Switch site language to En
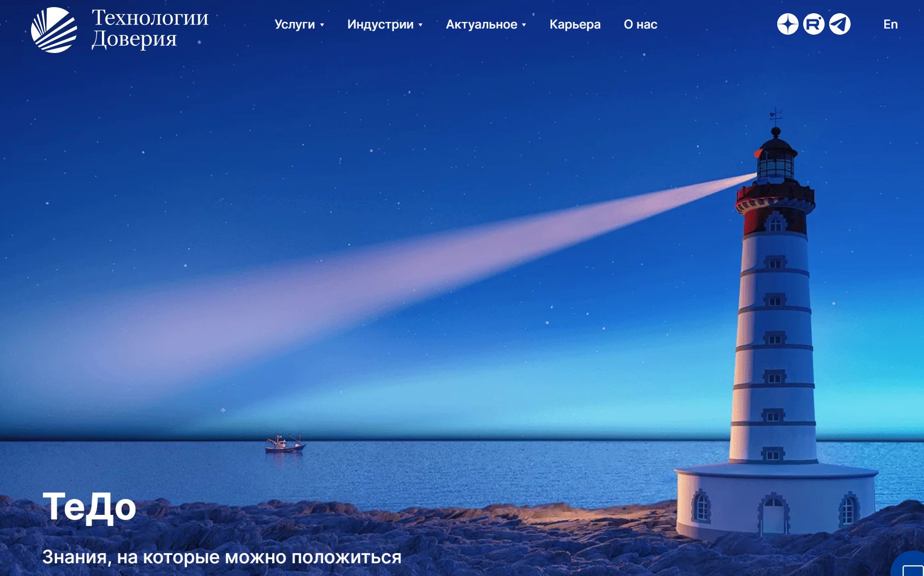Image resolution: width=924 pixels, height=576 pixels. tap(890, 24)
